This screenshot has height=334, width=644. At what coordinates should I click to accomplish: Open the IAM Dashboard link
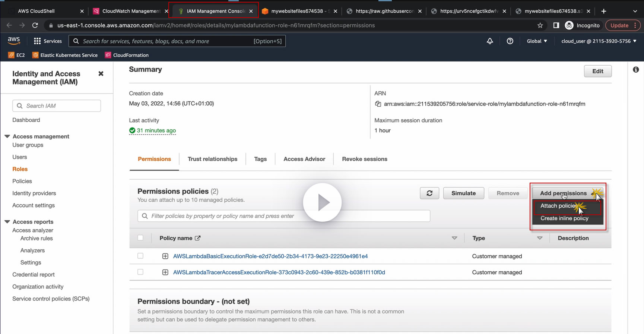tap(26, 120)
